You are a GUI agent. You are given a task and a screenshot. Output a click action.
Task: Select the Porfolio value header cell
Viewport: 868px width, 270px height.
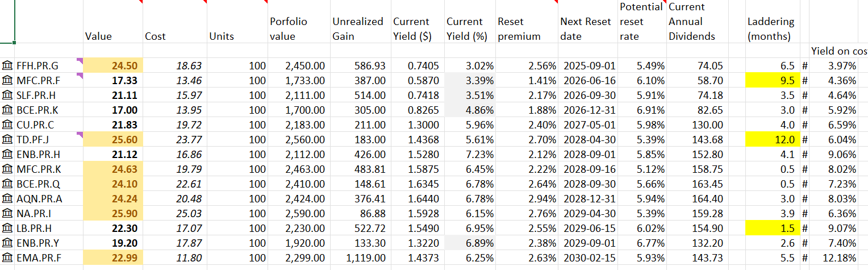pyautogui.click(x=298, y=22)
